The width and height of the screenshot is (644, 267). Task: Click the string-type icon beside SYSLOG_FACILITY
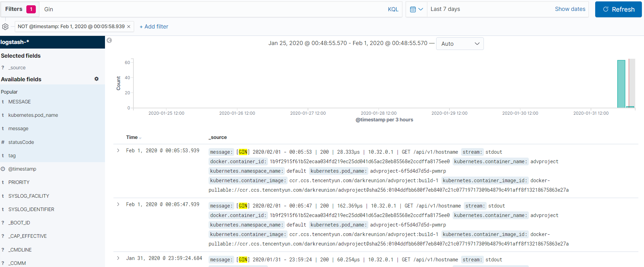coord(3,196)
